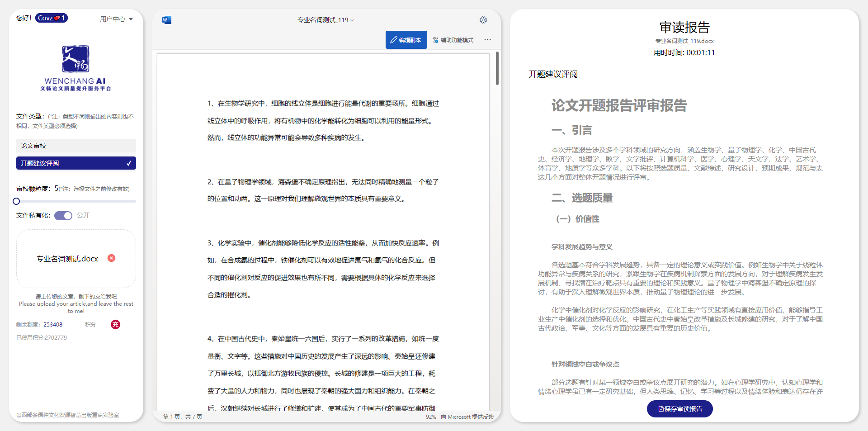The width and height of the screenshot is (868, 431).
Task: Expand the 专业名词测试_119 filename dropdown
Action: [x=325, y=20]
